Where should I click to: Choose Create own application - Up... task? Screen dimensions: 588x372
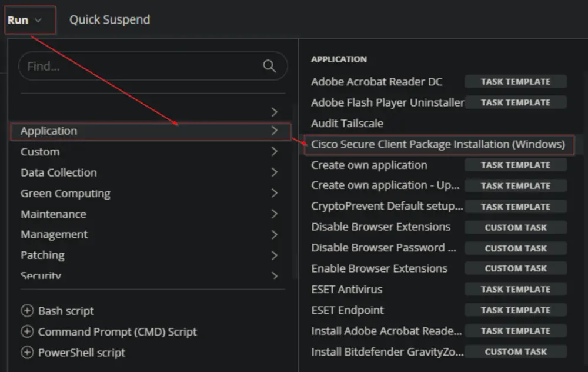[385, 185]
